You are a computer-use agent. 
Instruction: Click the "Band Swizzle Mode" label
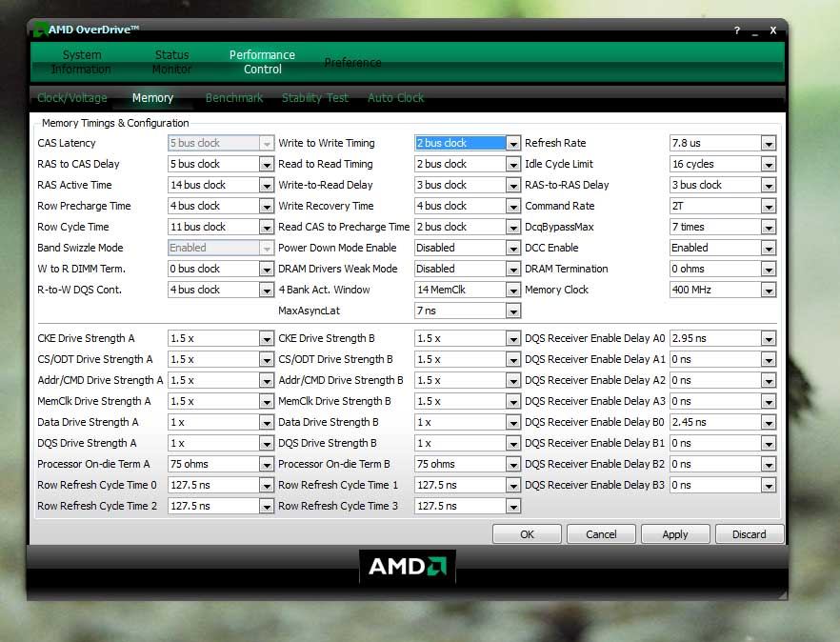80,248
